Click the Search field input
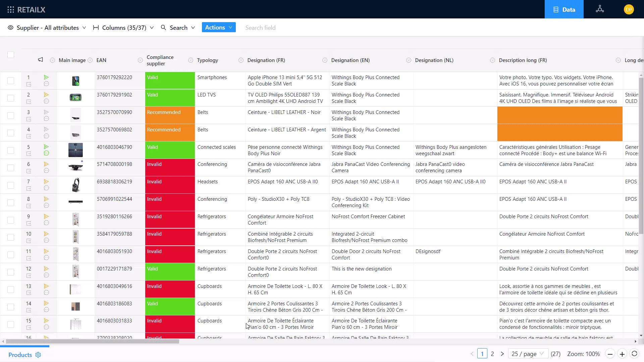The image size is (644, 362). coord(260,28)
